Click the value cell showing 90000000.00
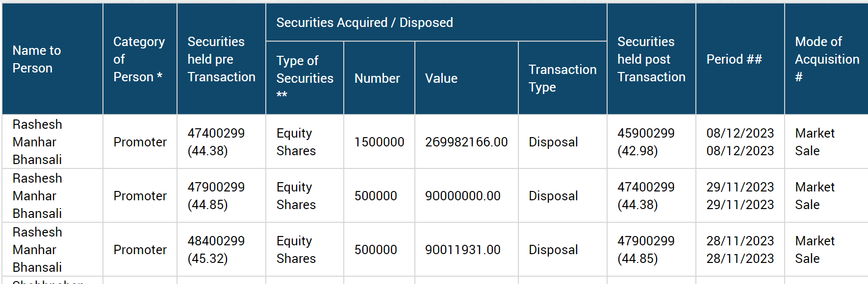This screenshot has height=284, width=868. click(x=462, y=196)
